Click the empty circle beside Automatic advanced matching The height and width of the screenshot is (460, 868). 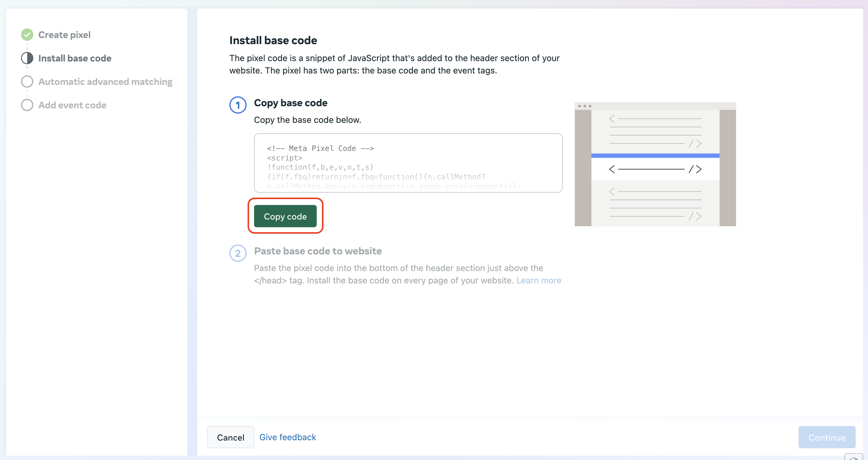click(27, 82)
